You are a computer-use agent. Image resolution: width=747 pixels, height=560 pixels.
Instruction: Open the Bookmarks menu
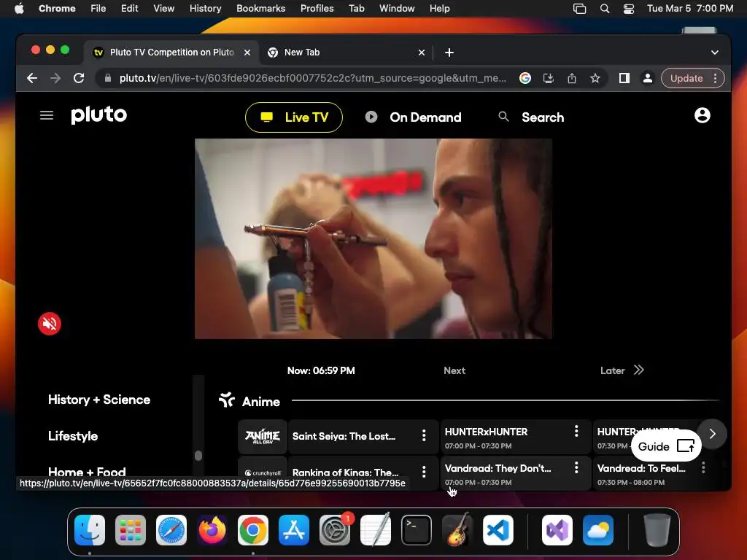click(260, 8)
